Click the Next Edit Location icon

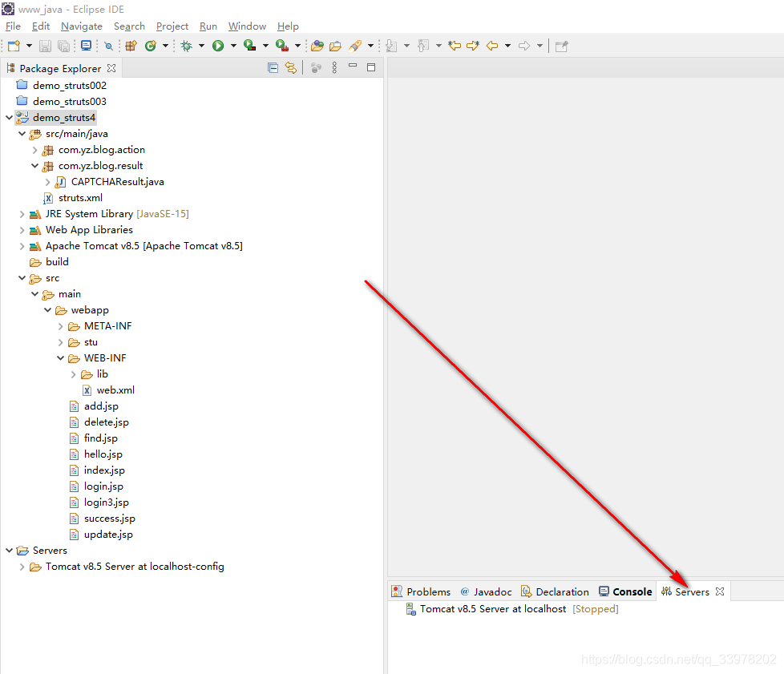click(473, 46)
